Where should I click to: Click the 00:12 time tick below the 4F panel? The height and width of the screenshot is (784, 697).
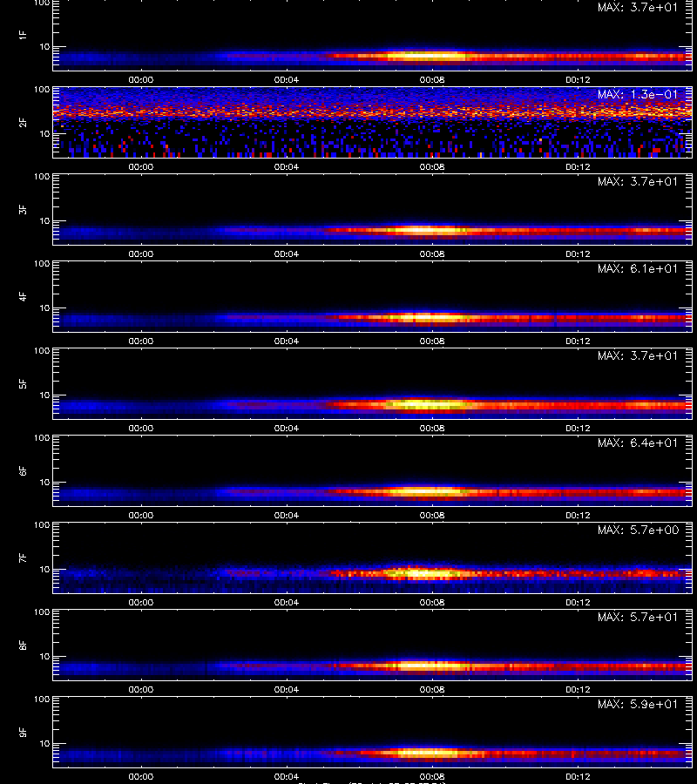[578, 341]
